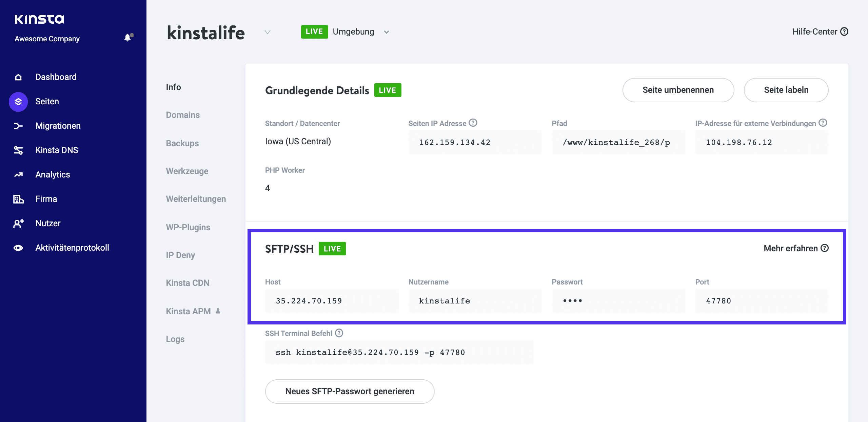This screenshot has height=422, width=868.
Task: Open the Seiten IP Adresse help tooltip
Action: [x=473, y=123]
